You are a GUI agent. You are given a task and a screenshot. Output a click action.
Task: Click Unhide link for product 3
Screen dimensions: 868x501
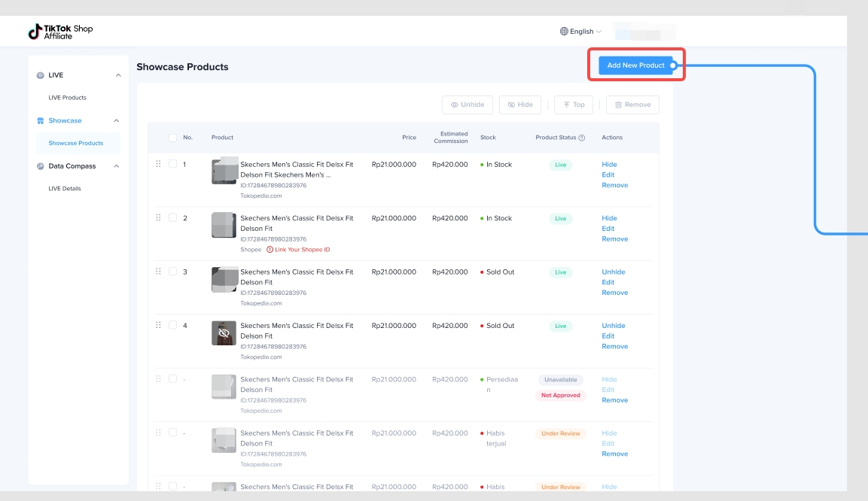coord(614,272)
